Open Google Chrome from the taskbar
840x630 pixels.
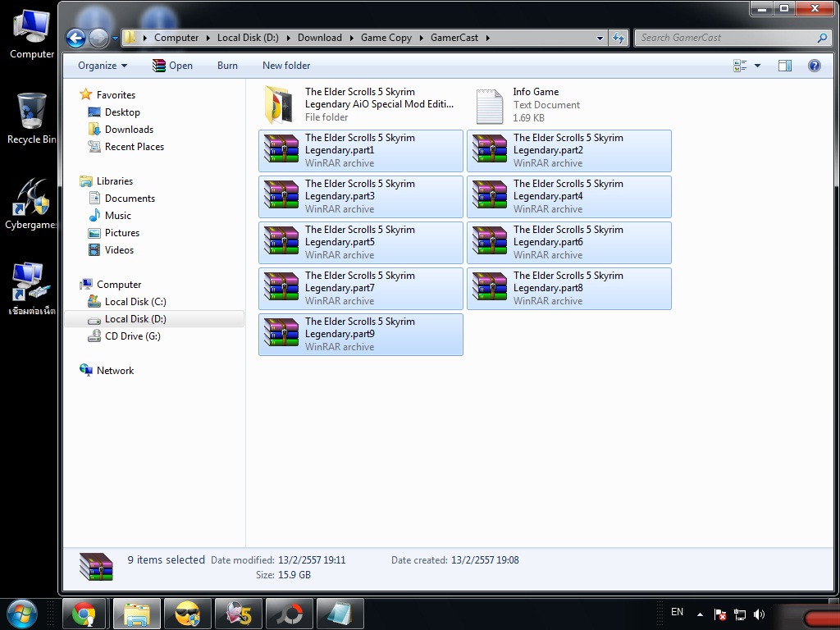pyautogui.click(x=84, y=614)
